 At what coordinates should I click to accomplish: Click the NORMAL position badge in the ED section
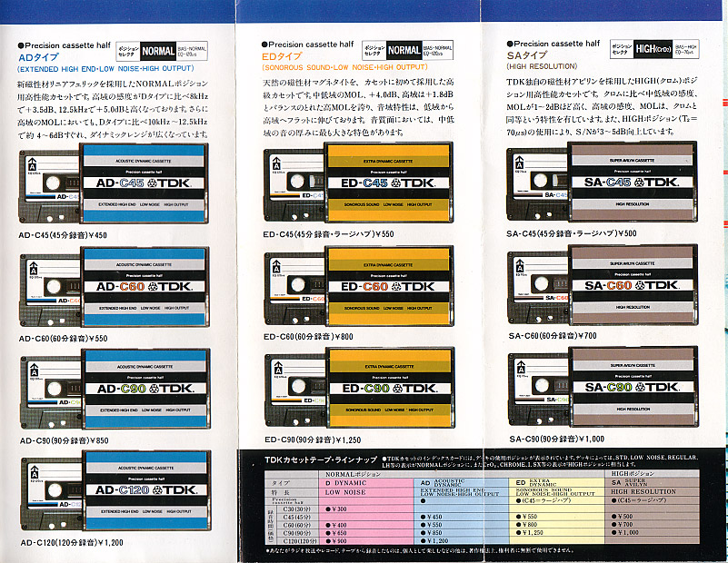(x=404, y=49)
